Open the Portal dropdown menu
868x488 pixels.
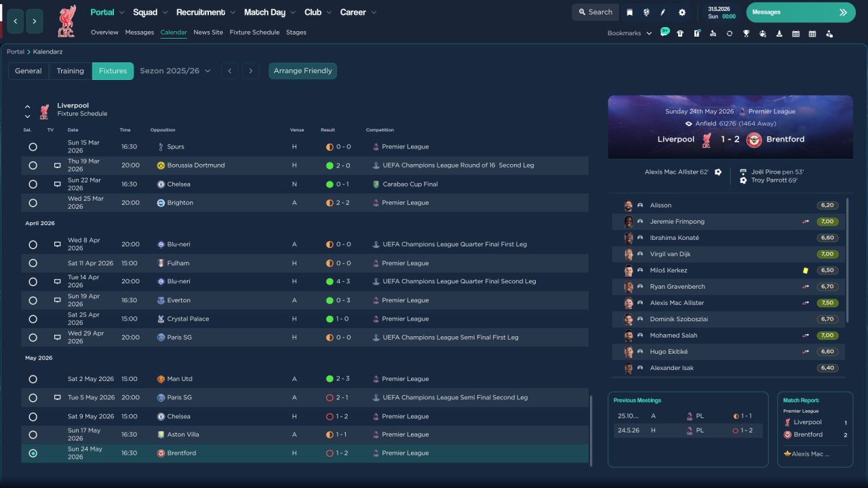(x=108, y=12)
